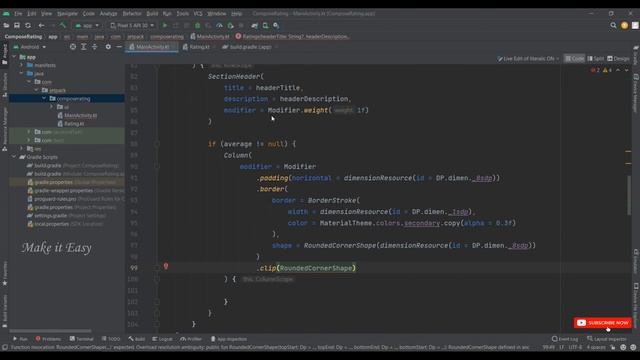Image resolution: width=640 pixels, height=360 pixels.
Task: Click Collapse All in Project panel
Action: pyautogui.click(x=94, y=47)
